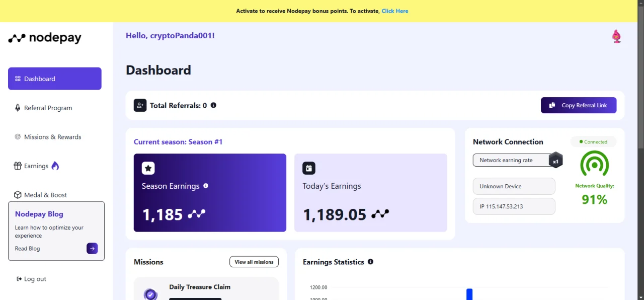
Task: Show Season Earnings info tooltip
Action: point(206,186)
